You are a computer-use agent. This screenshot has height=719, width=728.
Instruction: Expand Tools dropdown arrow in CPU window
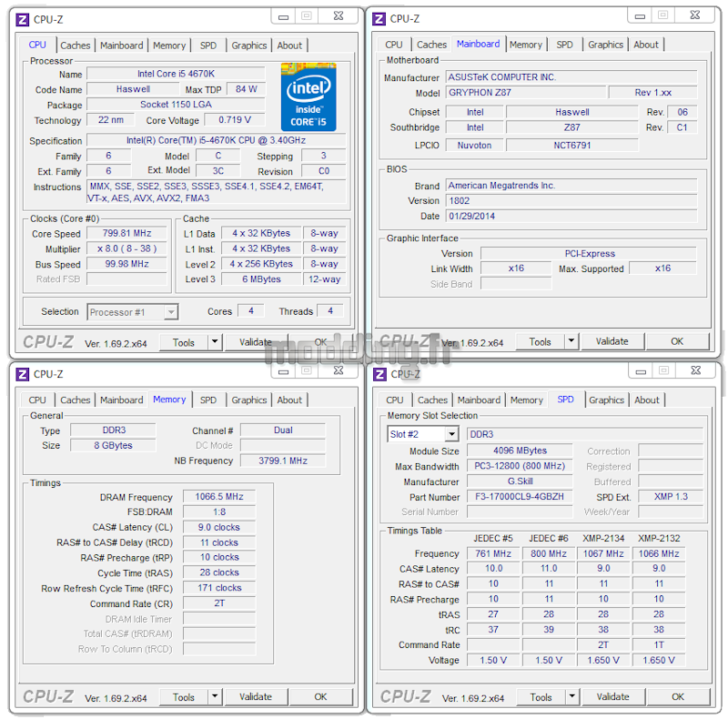point(215,342)
